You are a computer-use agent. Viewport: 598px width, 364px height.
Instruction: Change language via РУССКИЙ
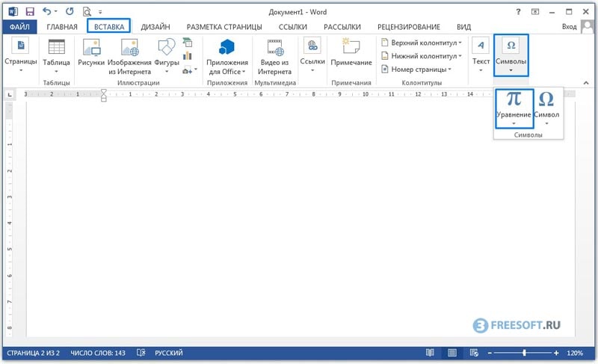pos(169,353)
